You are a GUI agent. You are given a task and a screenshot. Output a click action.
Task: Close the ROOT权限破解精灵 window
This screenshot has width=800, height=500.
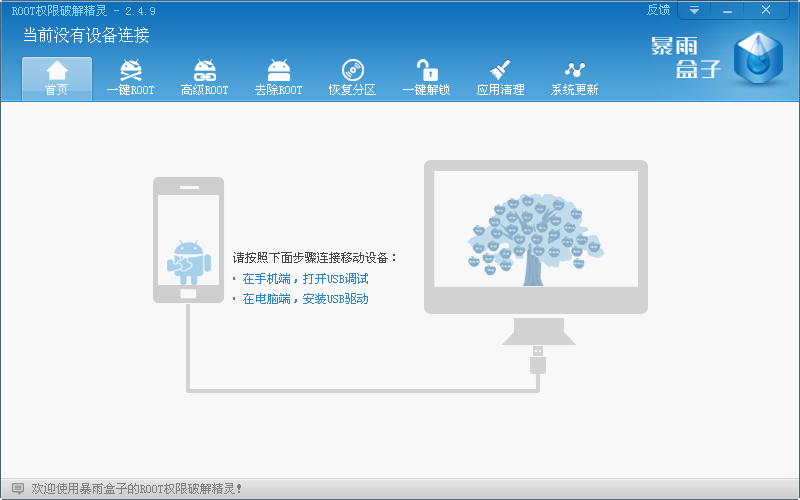click(766, 10)
